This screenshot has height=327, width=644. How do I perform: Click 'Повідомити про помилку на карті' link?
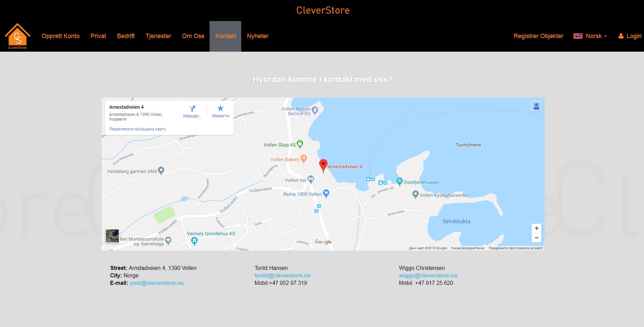(515, 248)
